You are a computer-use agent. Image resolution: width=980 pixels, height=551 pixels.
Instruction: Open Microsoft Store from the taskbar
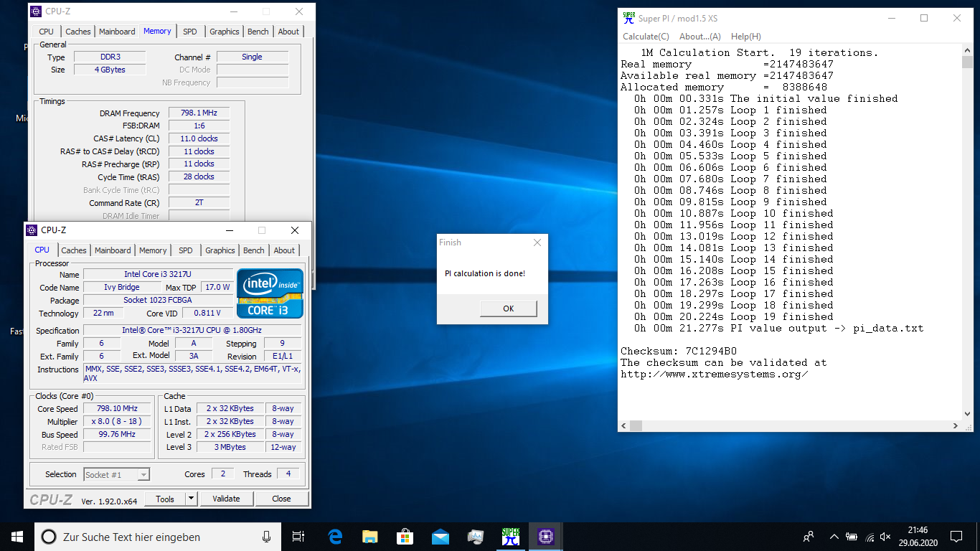point(405,537)
